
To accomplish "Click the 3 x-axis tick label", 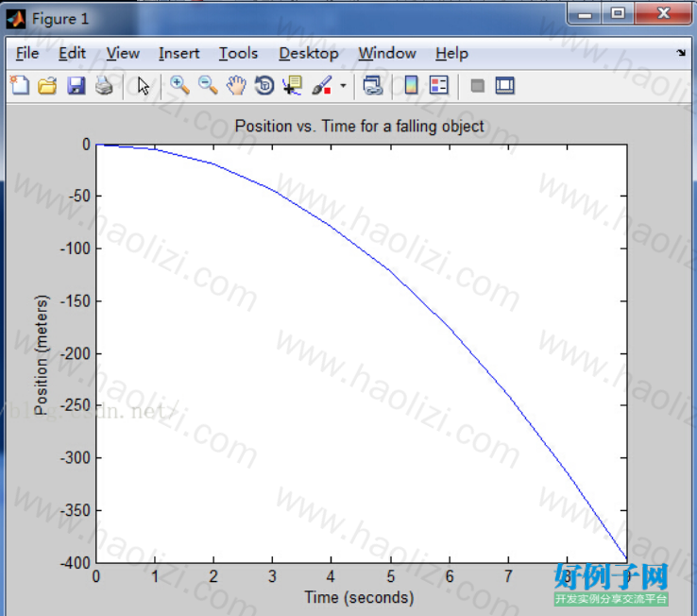I will (x=272, y=577).
